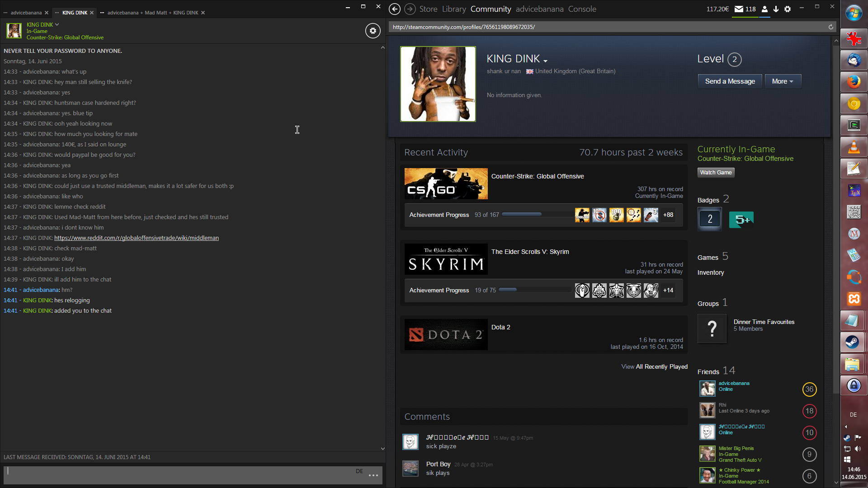Click the Steam icon in the taskbar
The image size is (868, 488).
[853, 342]
